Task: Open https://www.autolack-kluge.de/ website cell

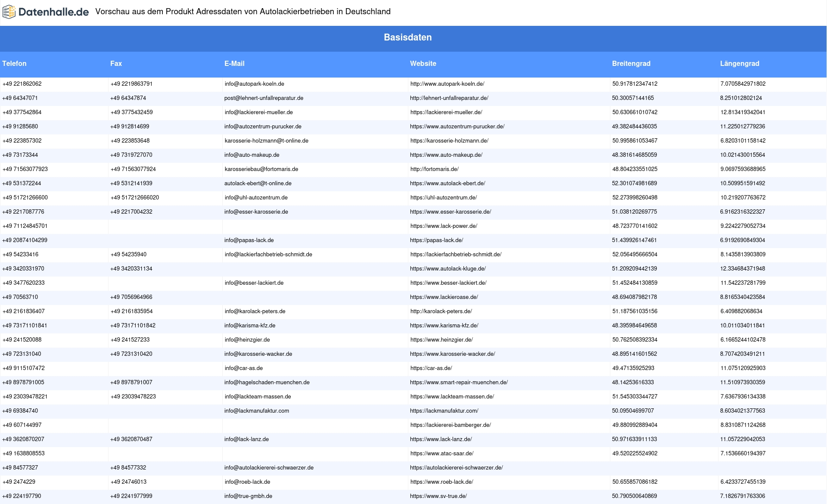Action: [x=448, y=269]
